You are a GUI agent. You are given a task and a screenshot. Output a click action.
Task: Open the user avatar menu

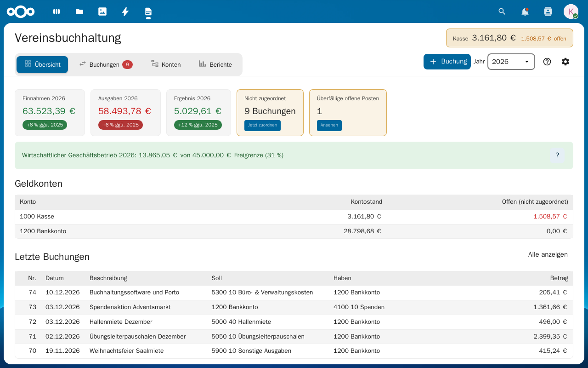coord(571,11)
